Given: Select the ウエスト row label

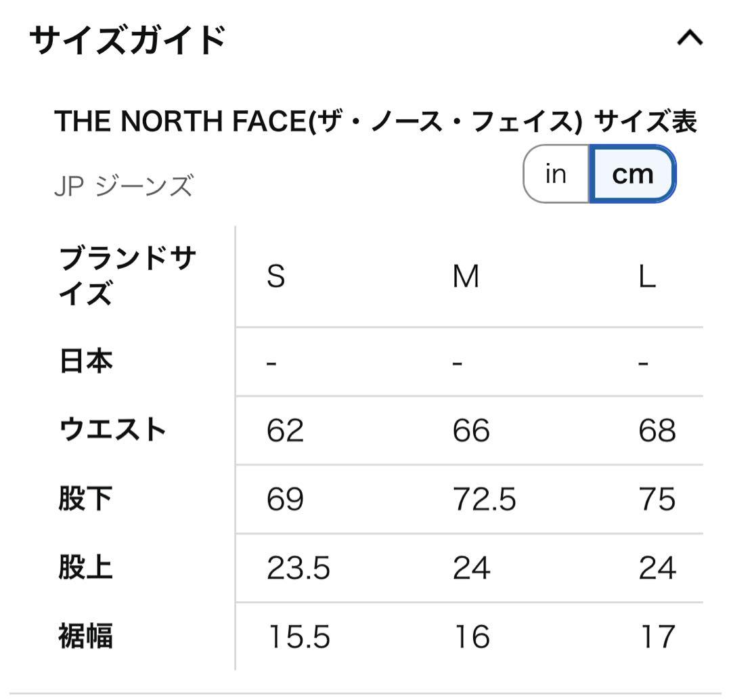Looking at the screenshot, I should click(113, 431).
